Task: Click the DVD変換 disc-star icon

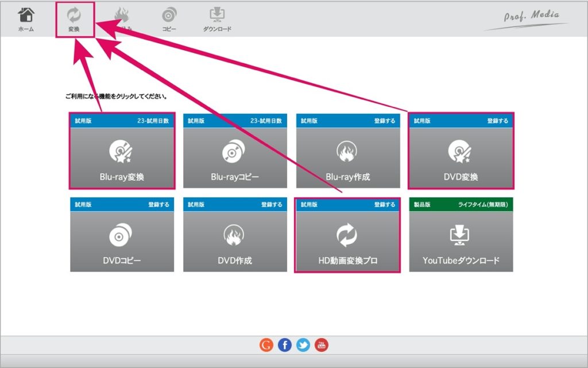Action: 460,151
